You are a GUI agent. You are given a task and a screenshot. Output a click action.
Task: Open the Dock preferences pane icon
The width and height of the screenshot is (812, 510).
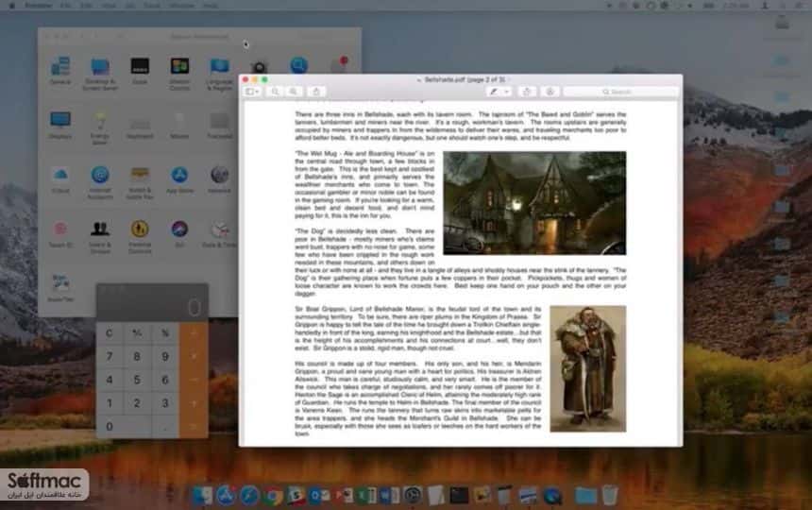pyautogui.click(x=140, y=70)
